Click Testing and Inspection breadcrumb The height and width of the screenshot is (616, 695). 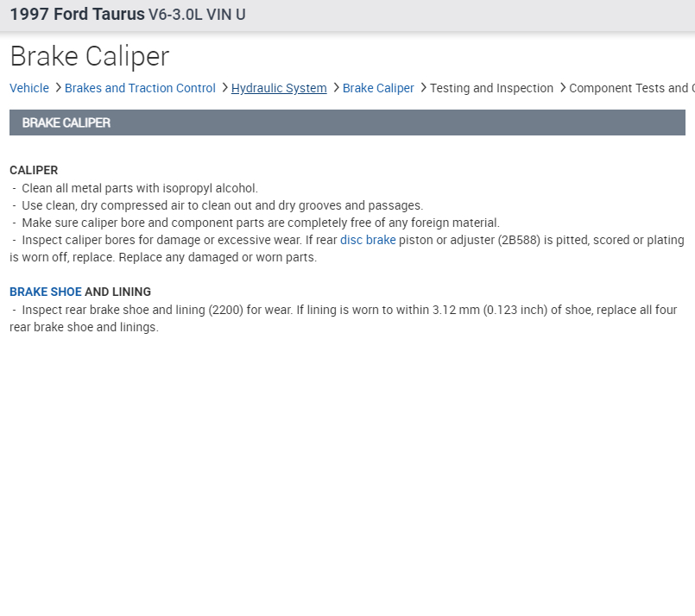coord(491,88)
